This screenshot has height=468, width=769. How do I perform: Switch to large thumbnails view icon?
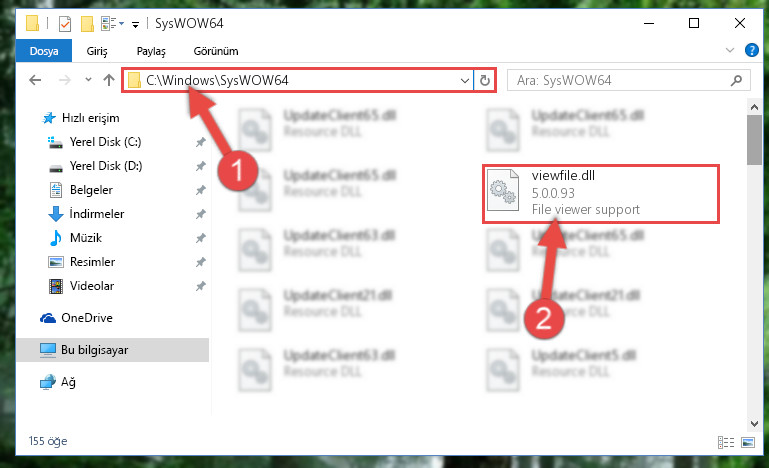coord(748,442)
